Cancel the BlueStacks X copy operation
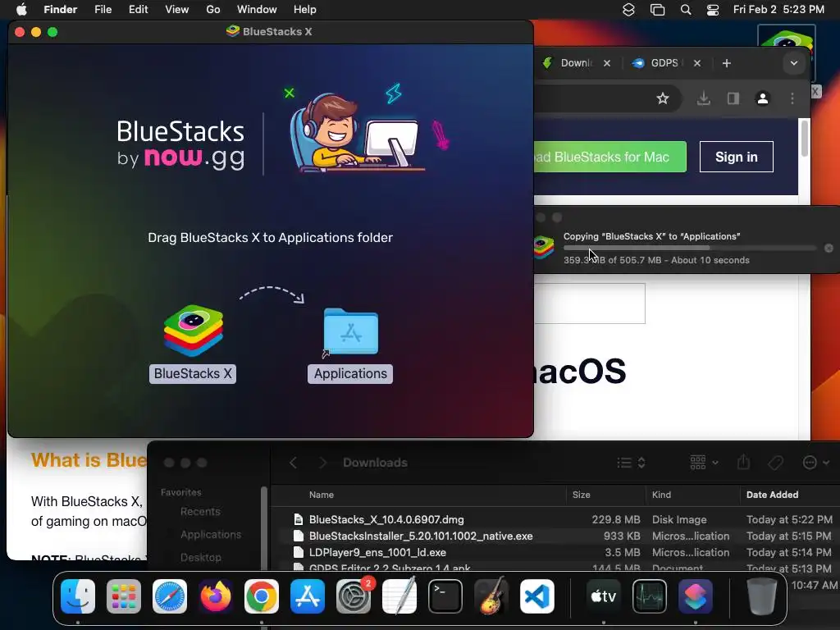The width and height of the screenshot is (840, 630). (x=829, y=248)
